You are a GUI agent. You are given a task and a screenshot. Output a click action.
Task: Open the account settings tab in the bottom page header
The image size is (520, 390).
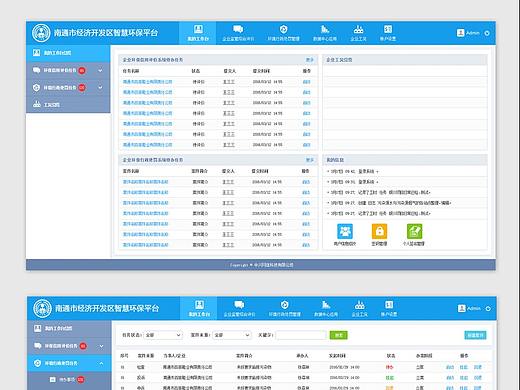(x=389, y=308)
